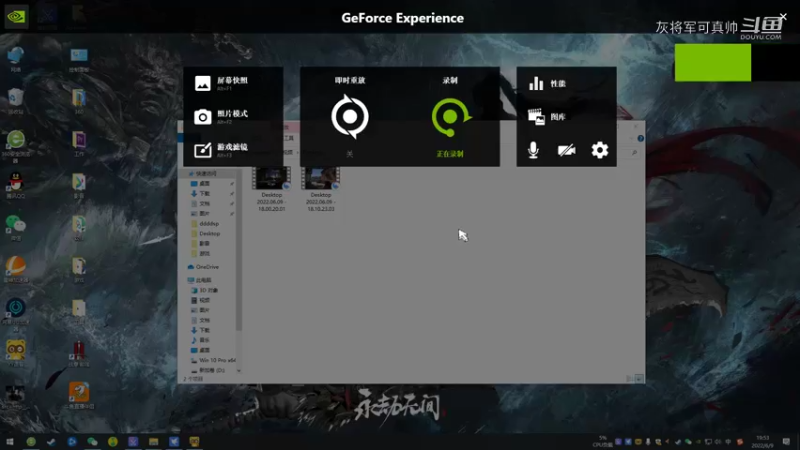Open WeChat from the taskbar
The width and height of the screenshot is (800, 450).
pos(92,442)
